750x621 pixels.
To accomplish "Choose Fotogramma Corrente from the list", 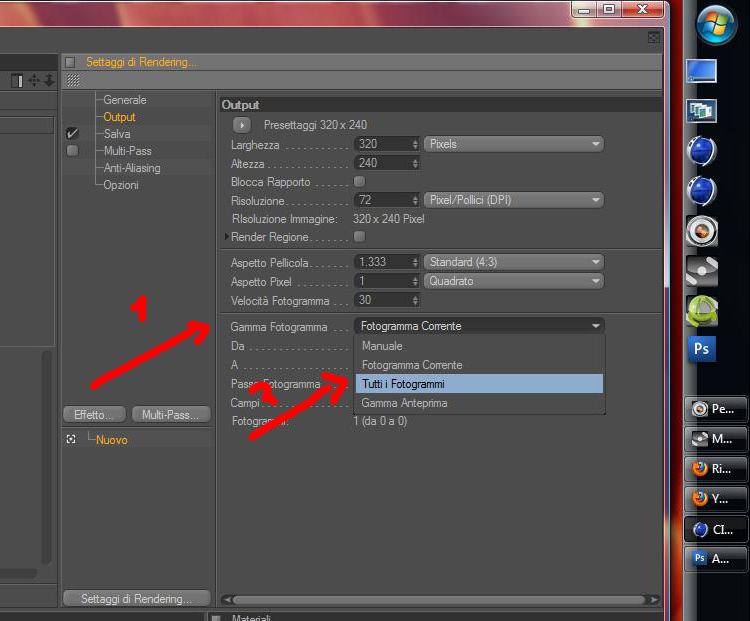I will coord(479,365).
